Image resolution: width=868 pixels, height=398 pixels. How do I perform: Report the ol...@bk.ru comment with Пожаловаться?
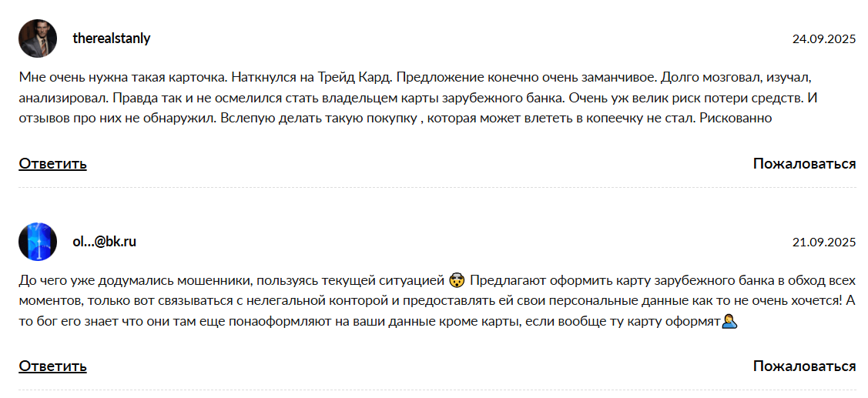pos(804,366)
